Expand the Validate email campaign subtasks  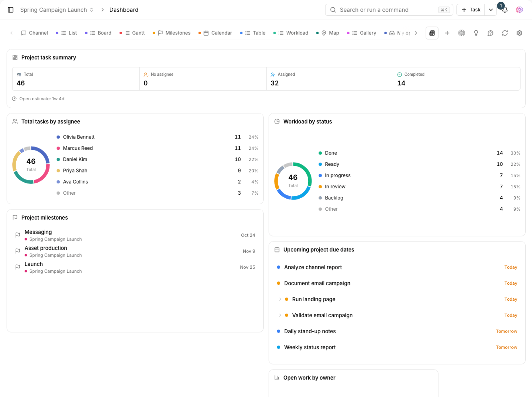(280, 315)
